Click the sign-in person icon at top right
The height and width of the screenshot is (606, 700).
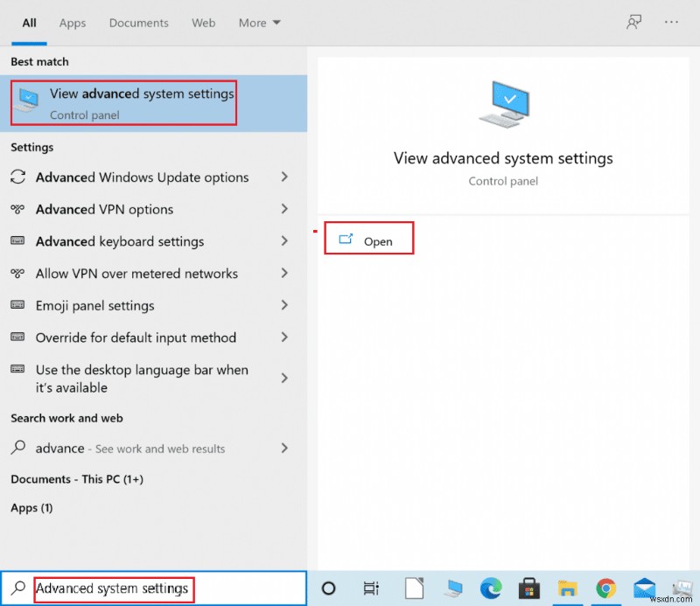633,21
